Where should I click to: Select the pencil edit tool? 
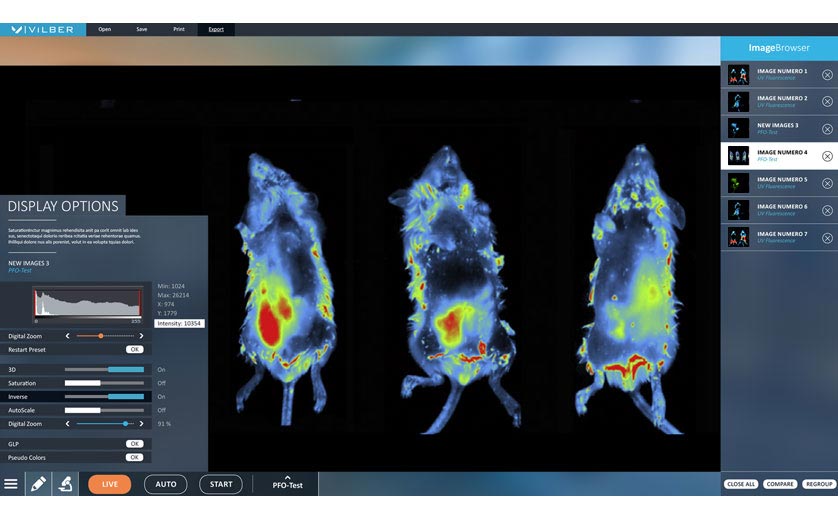pos(38,484)
